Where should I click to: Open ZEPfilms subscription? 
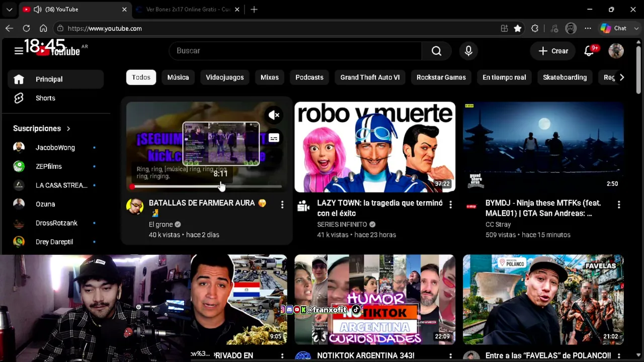point(55,166)
